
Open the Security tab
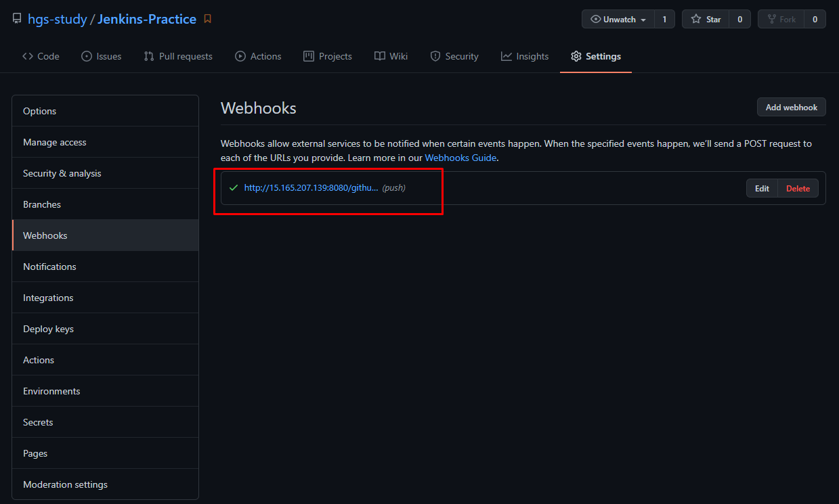[x=454, y=56]
